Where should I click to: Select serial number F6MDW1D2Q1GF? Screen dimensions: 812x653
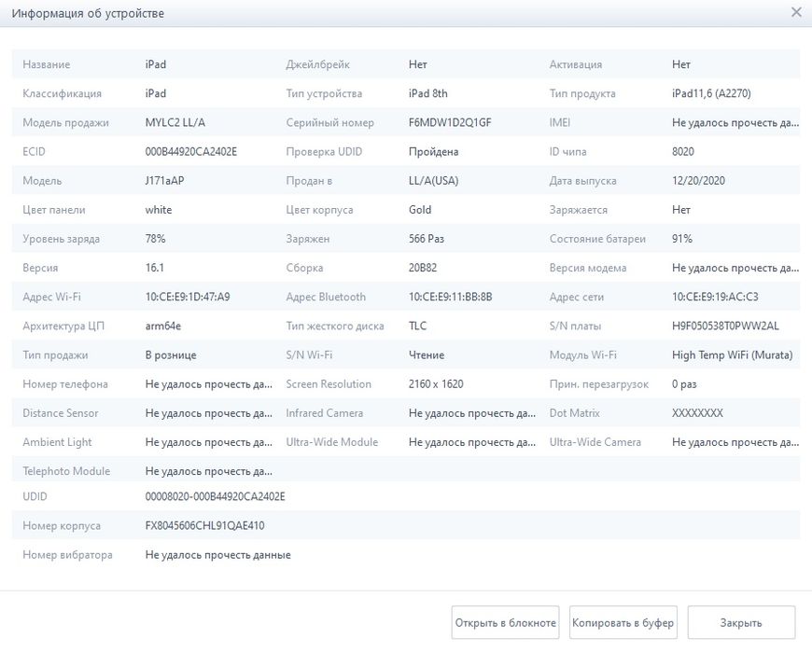pos(450,122)
